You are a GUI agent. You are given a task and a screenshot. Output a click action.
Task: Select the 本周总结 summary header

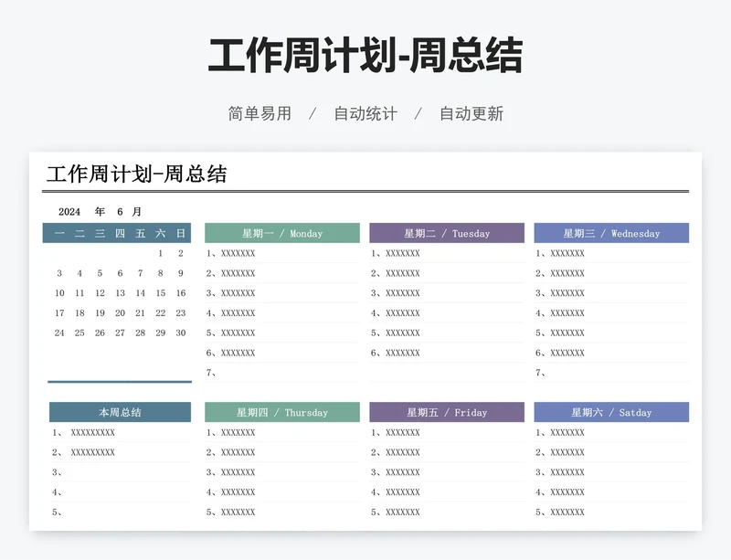click(x=119, y=412)
